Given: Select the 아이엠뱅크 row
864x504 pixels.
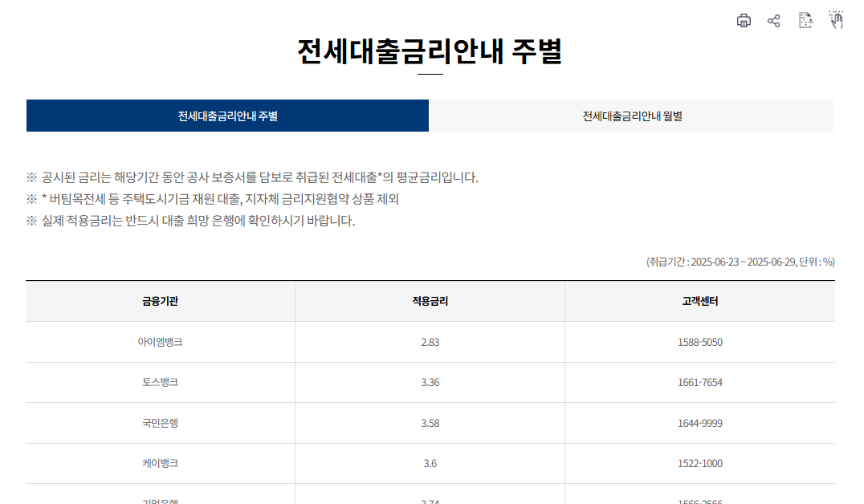Looking at the screenshot, I should click(x=161, y=341).
